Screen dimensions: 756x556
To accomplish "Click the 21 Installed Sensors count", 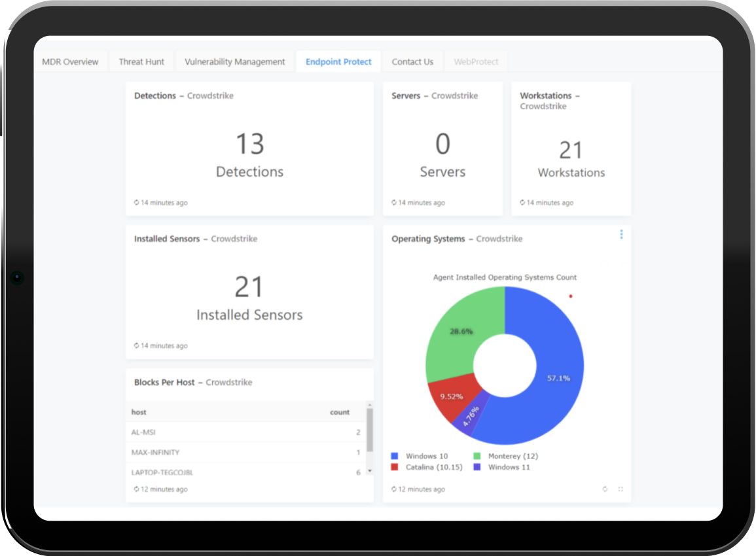I will pyautogui.click(x=249, y=287).
